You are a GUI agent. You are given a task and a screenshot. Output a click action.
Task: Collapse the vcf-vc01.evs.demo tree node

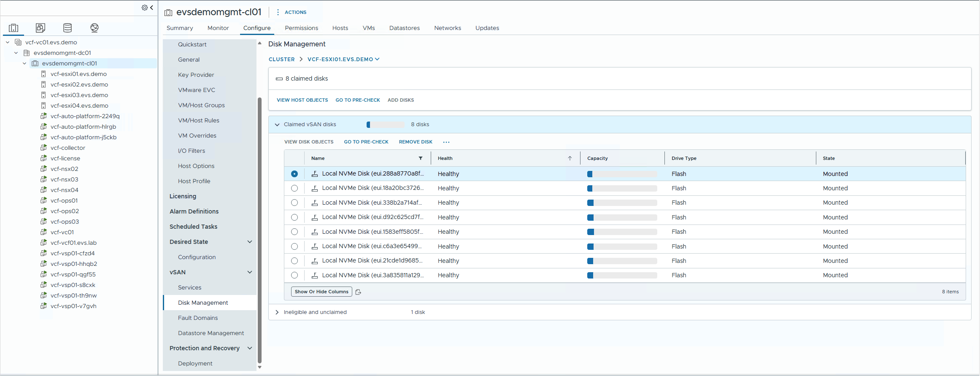click(x=8, y=42)
